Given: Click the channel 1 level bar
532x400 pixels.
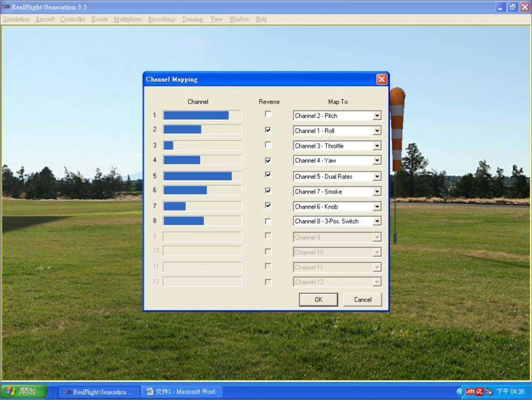Looking at the screenshot, I should [202, 115].
